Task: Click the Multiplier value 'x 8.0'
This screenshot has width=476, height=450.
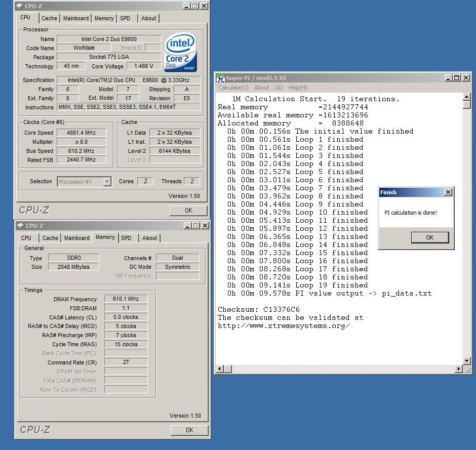Action: click(82, 142)
